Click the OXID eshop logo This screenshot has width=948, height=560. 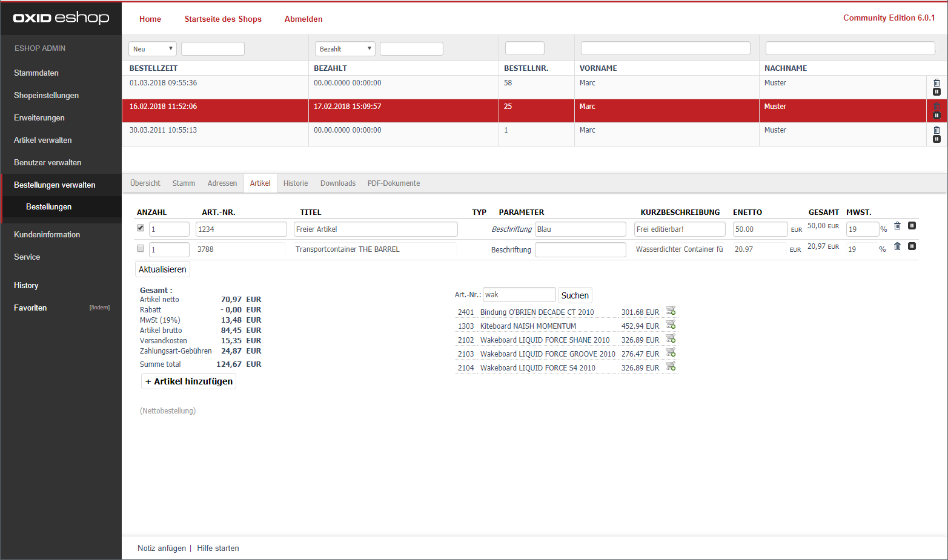point(61,18)
